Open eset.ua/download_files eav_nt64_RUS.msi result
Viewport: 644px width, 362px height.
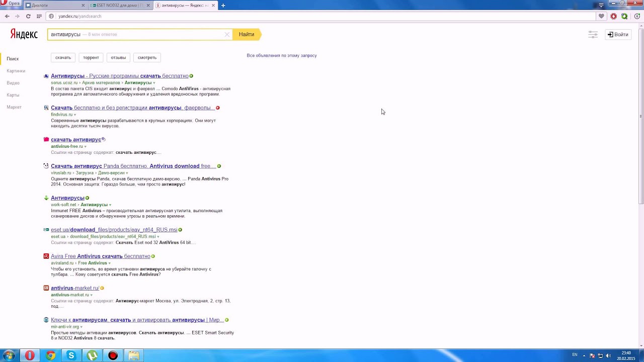(114, 230)
